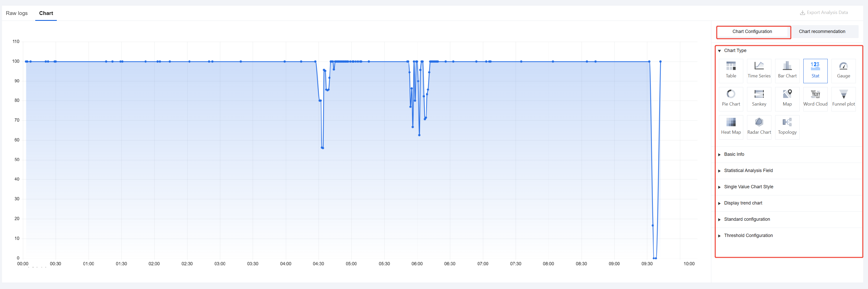
Task: Choose the Topology chart type
Action: 787,127
